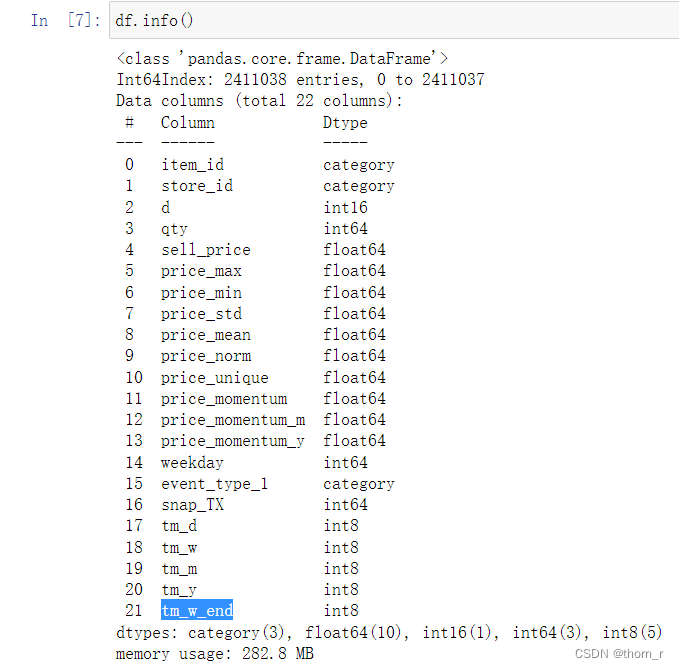Viewport: 679px width, 669px height.
Task: Click the 'd' column name in row 2
Action: pos(165,207)
